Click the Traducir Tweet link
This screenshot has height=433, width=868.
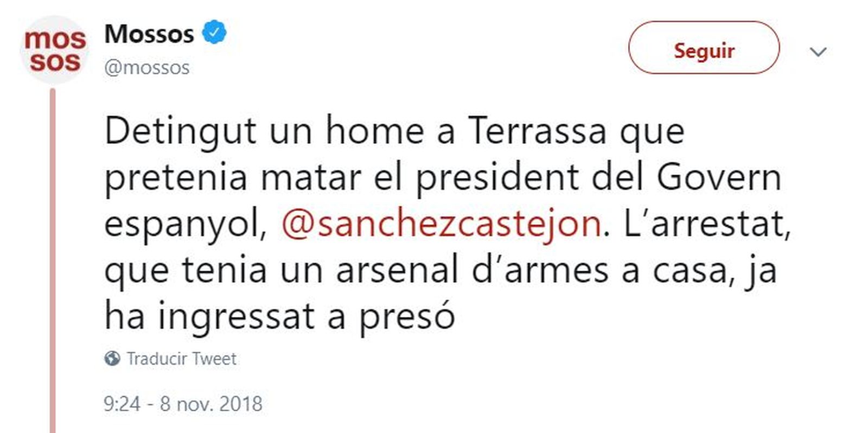tap(182, 359)
